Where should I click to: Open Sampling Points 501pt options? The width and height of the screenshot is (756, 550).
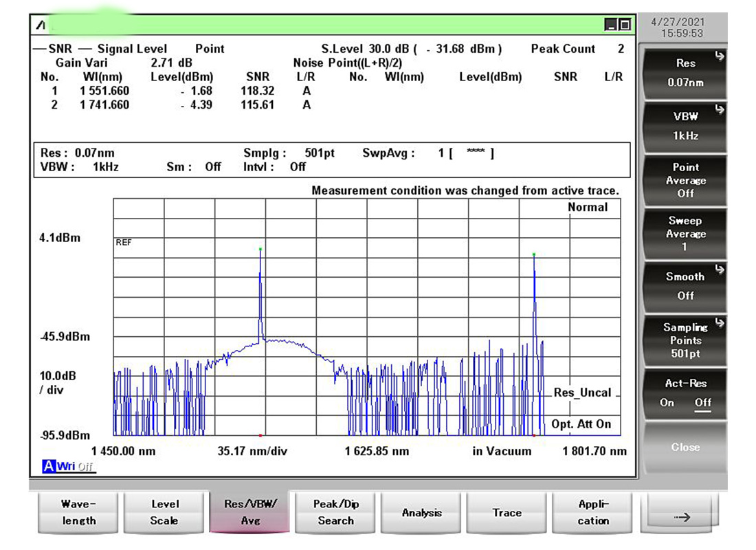(x=685, y=340)
